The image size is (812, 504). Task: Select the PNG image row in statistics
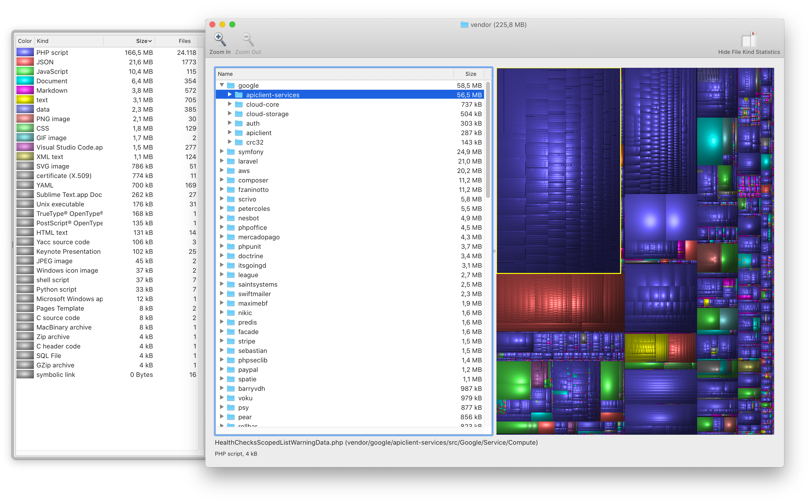[107, 119]
